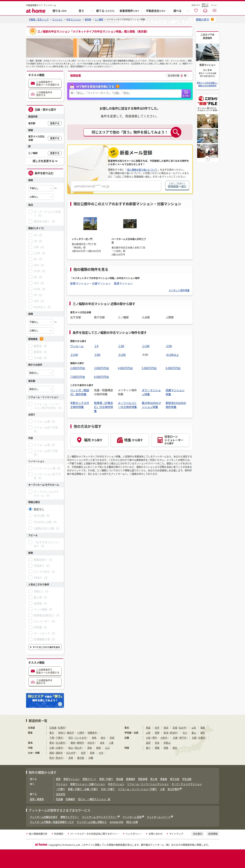Screen dimensions: 245x868
Task: Click the help icon beside 建物構造
Action: pyautogui.click(x=41, y=339)
